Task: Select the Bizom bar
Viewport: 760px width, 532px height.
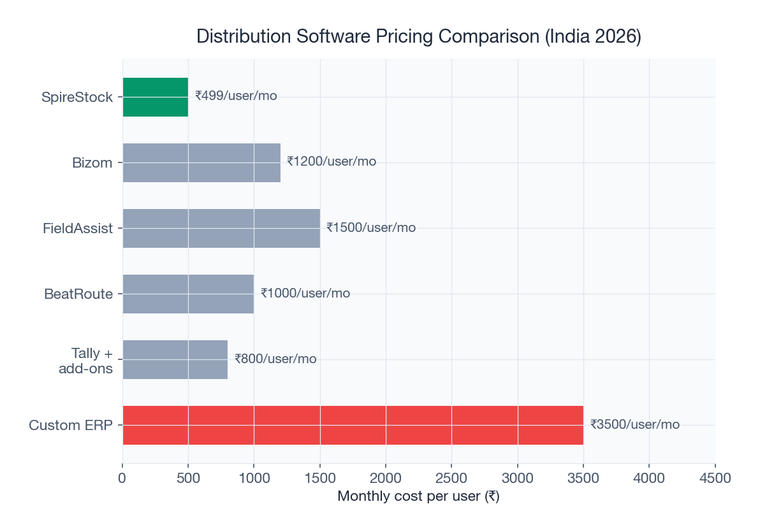Action: pos(201,162)
